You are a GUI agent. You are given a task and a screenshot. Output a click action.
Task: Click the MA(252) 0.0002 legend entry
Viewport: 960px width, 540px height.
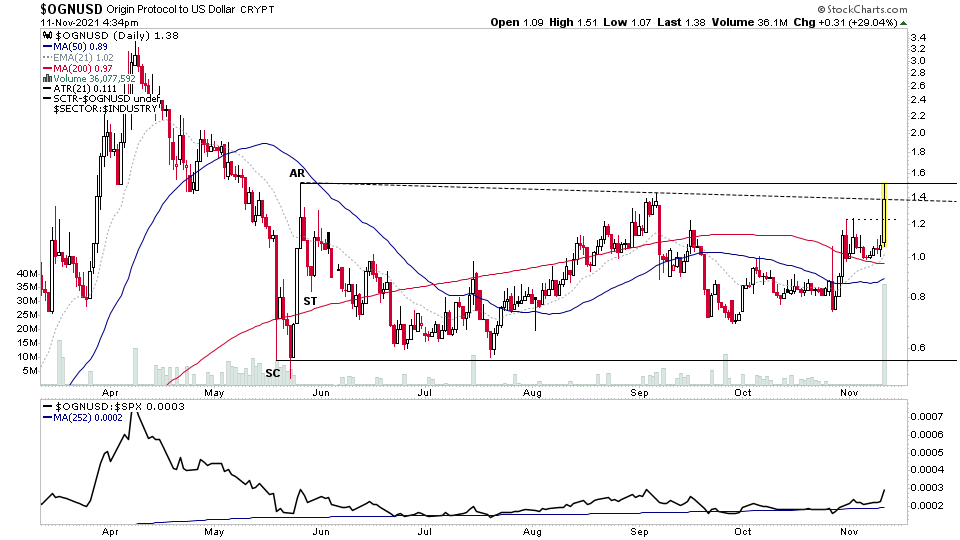click(83, 418)
